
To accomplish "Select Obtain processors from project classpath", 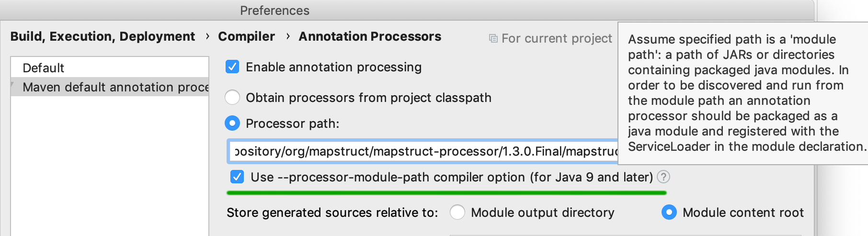I will click(x=232, y=98).
